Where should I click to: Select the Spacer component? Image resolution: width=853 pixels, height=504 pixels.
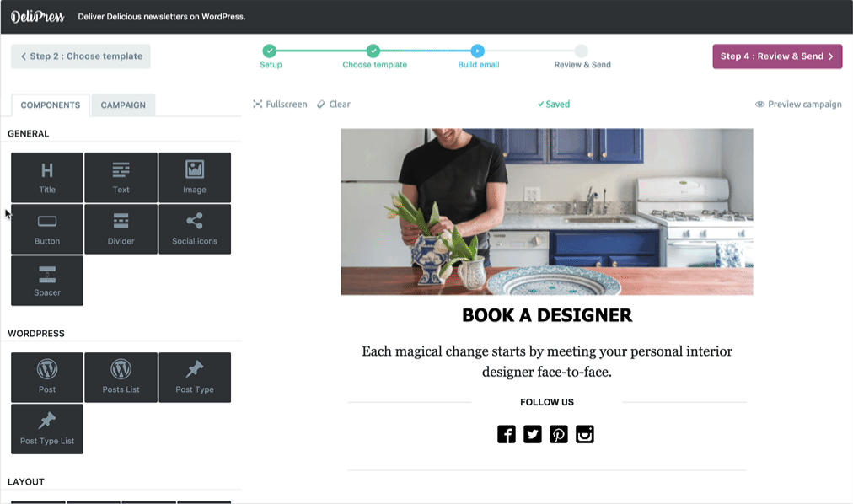click(x=47, y=281)
